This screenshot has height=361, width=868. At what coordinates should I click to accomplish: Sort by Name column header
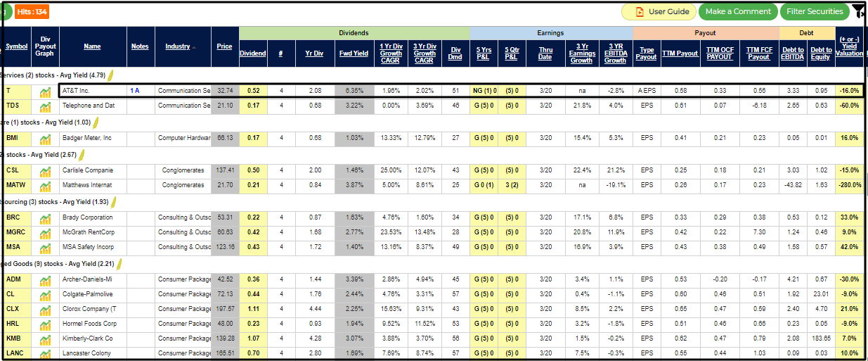[x=93, y=46]
